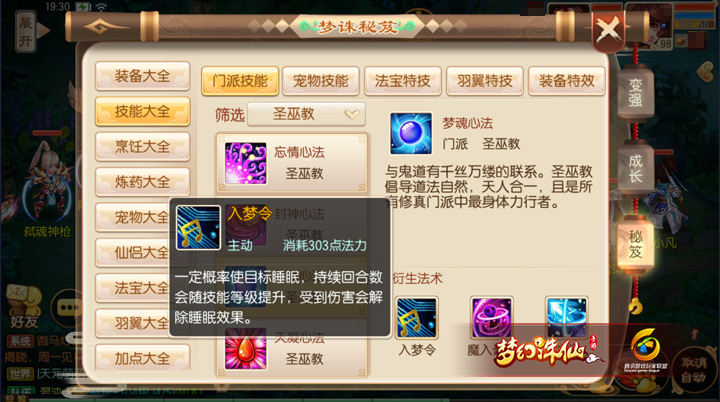Open the chat bubble icon
The height and width of the screenshot is (402, 720).
[x=69, y=307]
